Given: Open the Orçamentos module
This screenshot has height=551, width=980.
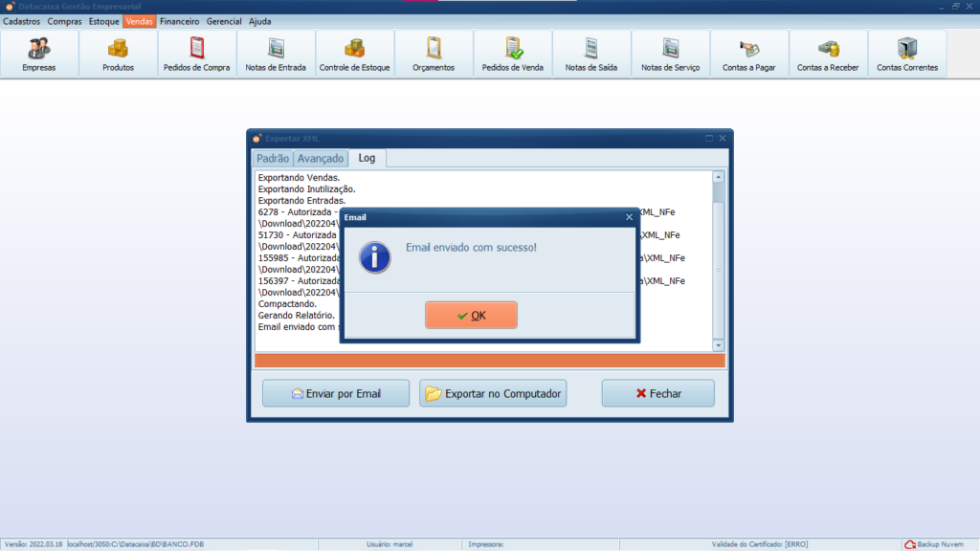Looking at the screenshot, I should click(433, 54).
